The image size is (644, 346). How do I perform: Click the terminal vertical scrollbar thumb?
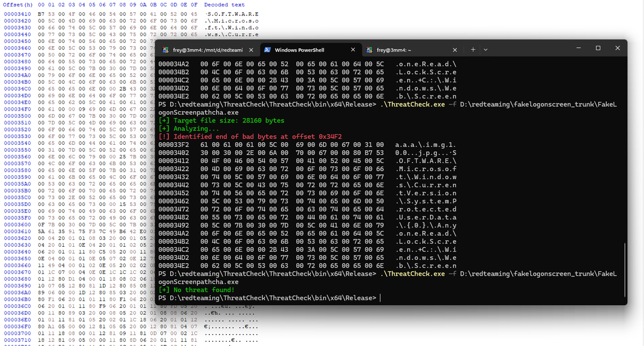tap(625, 271)
